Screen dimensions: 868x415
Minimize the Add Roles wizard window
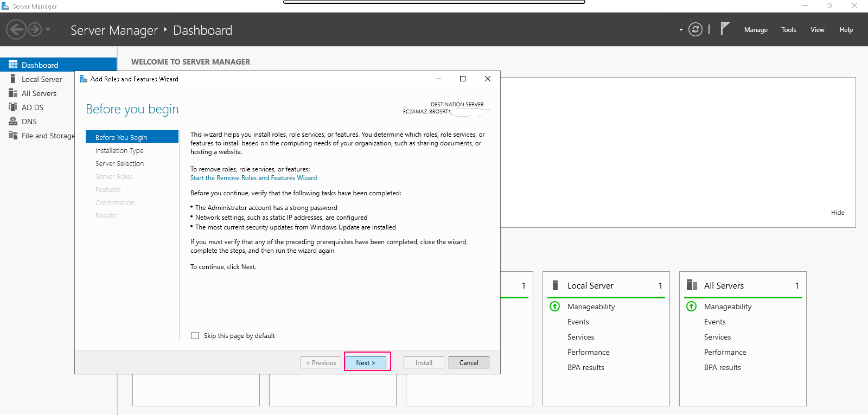click(438, 79)
